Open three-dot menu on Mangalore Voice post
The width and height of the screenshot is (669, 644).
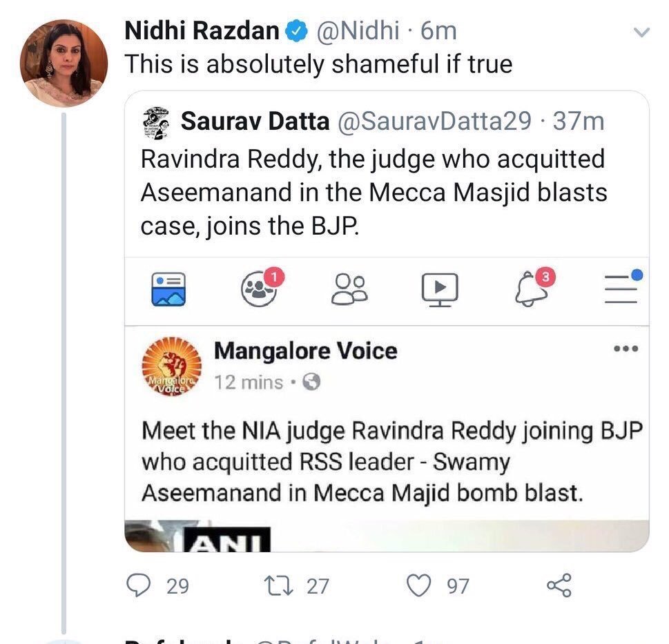tap(626, 349)
